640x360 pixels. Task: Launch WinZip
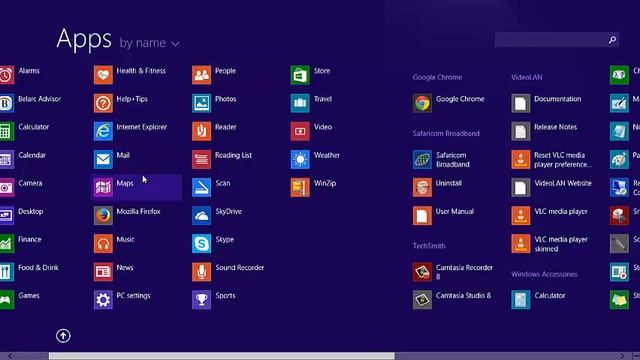[313, 187]
